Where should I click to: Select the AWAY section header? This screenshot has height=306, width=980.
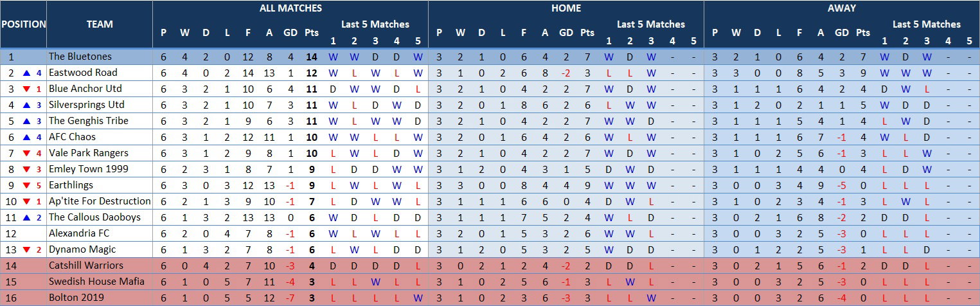842,8
